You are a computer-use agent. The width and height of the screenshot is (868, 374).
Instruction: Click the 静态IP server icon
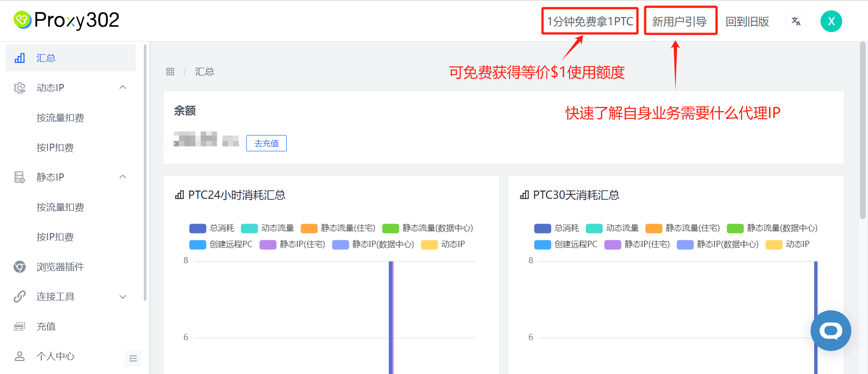[20, 177]
